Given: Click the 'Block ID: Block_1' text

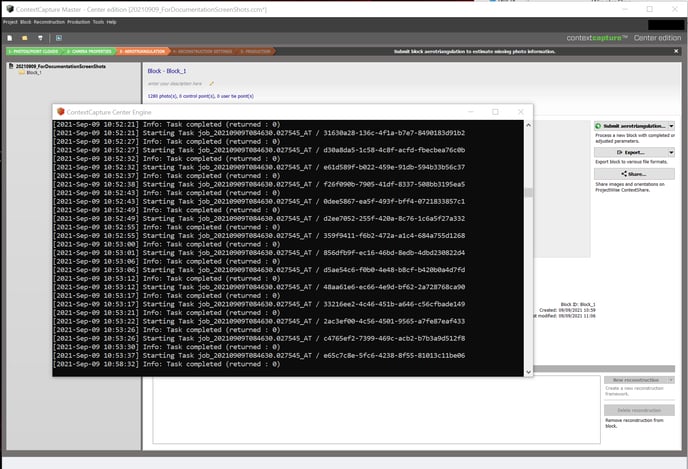Looking at the screenshot, I should [x=578, y=304].
